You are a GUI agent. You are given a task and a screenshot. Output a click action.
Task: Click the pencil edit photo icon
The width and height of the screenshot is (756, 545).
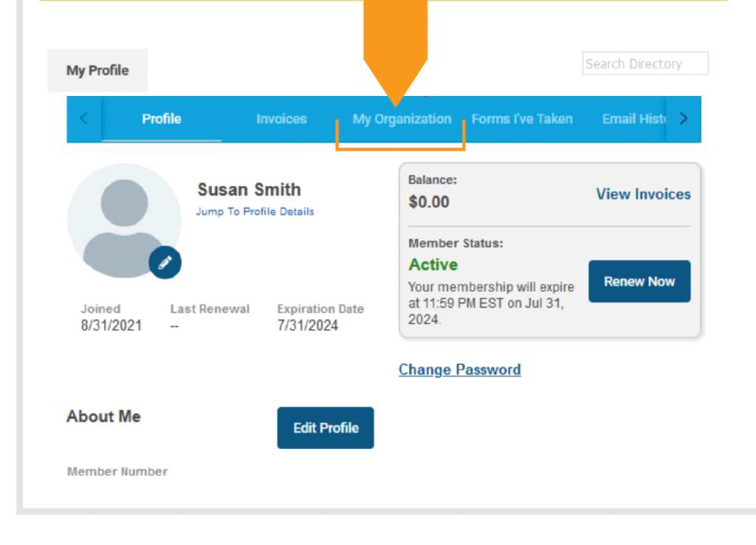click(165, 262)
